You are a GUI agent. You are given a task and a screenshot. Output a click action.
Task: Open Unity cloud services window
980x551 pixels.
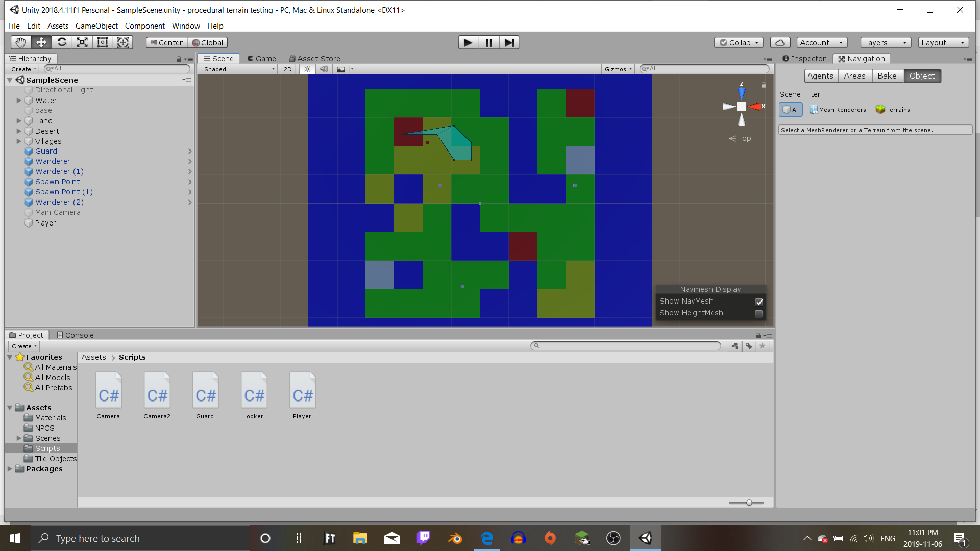780,42
